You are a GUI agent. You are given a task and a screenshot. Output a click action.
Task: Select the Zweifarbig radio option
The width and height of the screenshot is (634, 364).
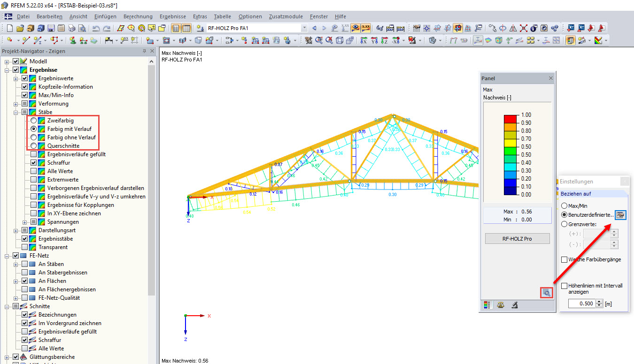[x=34, y=121]
